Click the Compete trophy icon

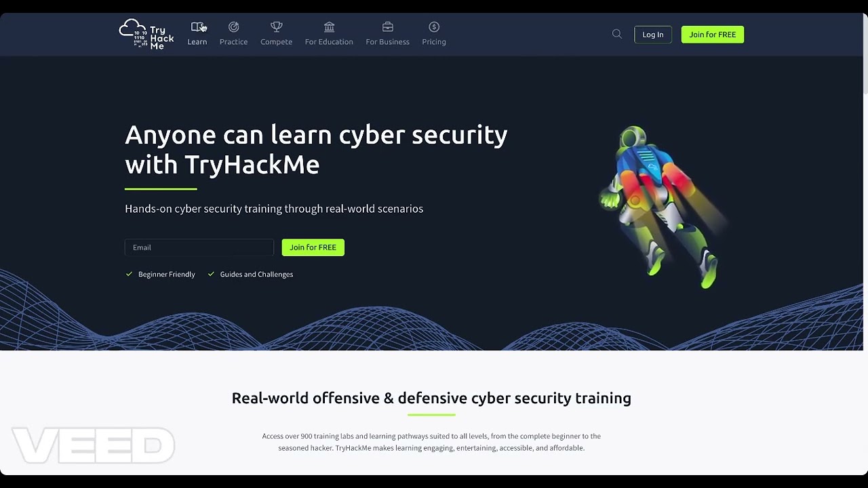tap(277, 27)
